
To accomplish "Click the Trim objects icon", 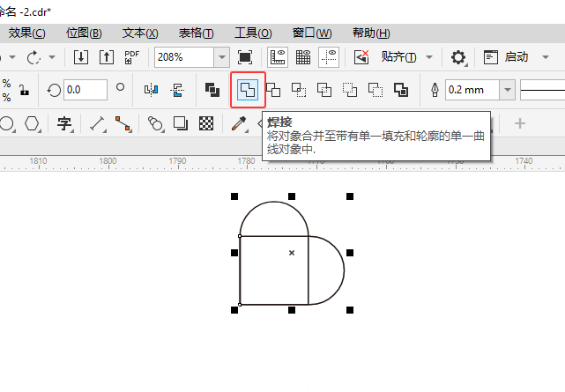I will [x=273, y=90].
